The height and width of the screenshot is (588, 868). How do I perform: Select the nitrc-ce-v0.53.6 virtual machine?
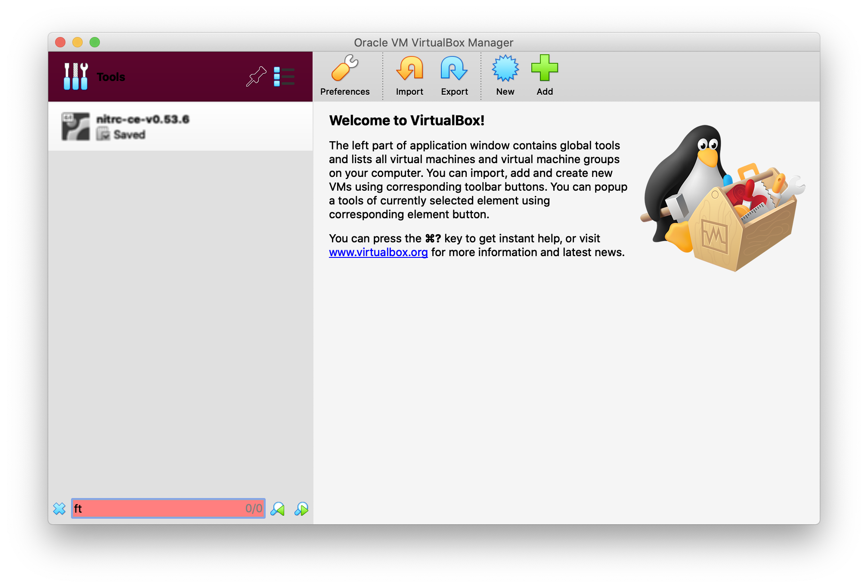click(x=180, y=127)
